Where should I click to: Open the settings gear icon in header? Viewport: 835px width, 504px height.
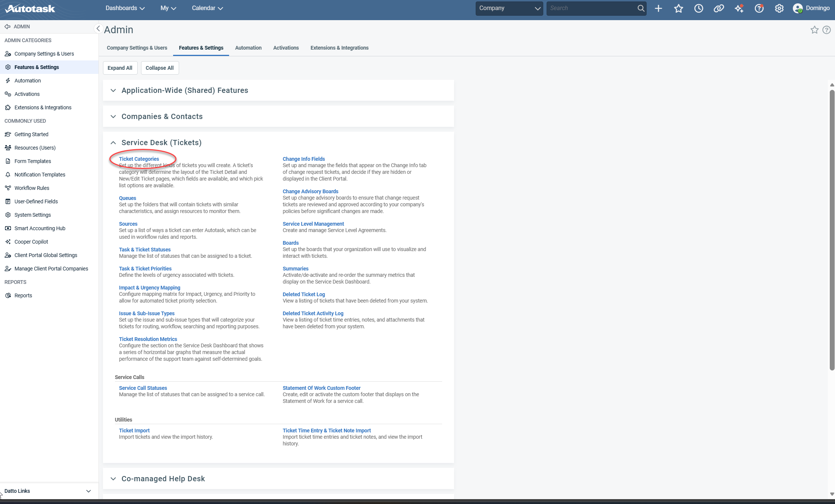pos(779,8)
